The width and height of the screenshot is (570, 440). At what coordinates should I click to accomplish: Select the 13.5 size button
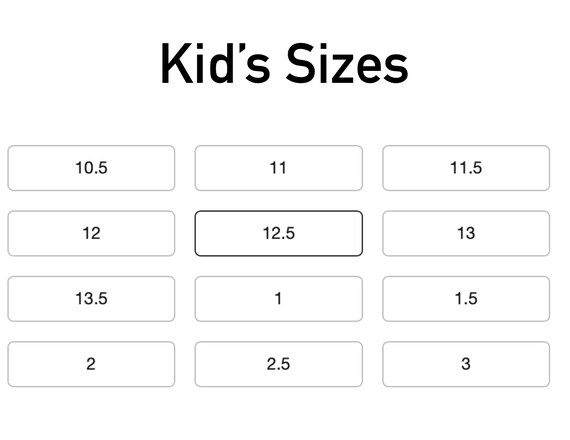coord(91,299)
